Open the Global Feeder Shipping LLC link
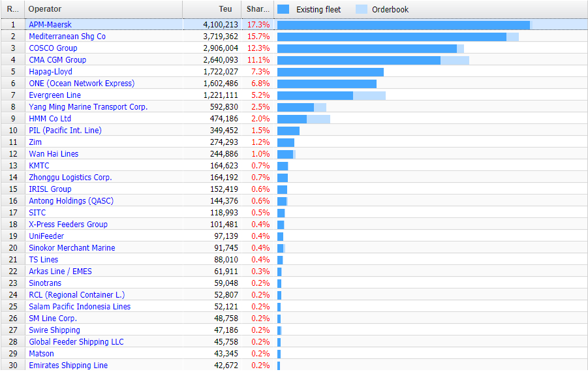 coord(76,342)
